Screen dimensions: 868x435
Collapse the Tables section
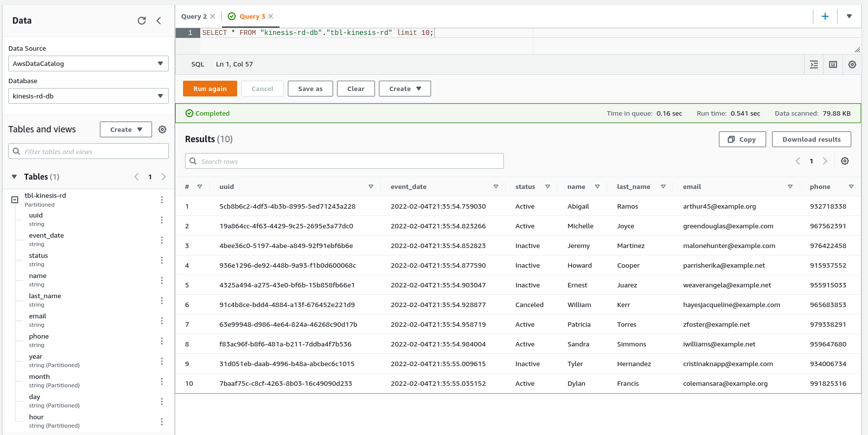click(x=14, y=177)
